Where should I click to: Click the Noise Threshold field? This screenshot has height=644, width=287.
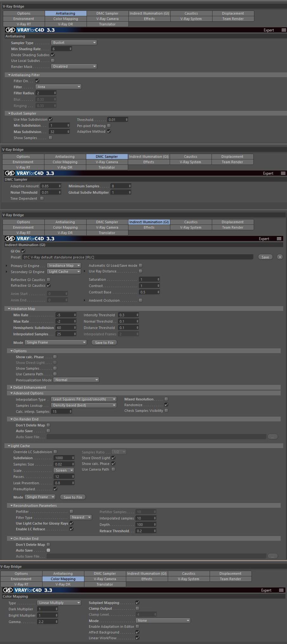[x=51, y=192]
